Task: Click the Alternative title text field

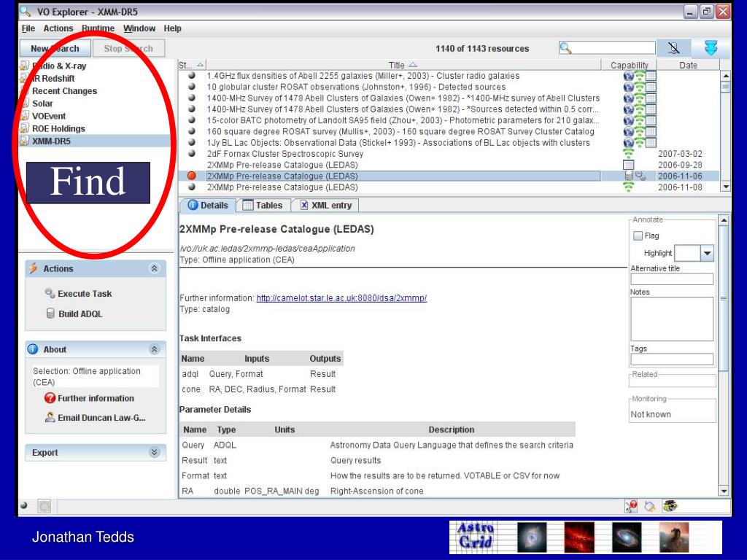Action: (x=672, y=279)
